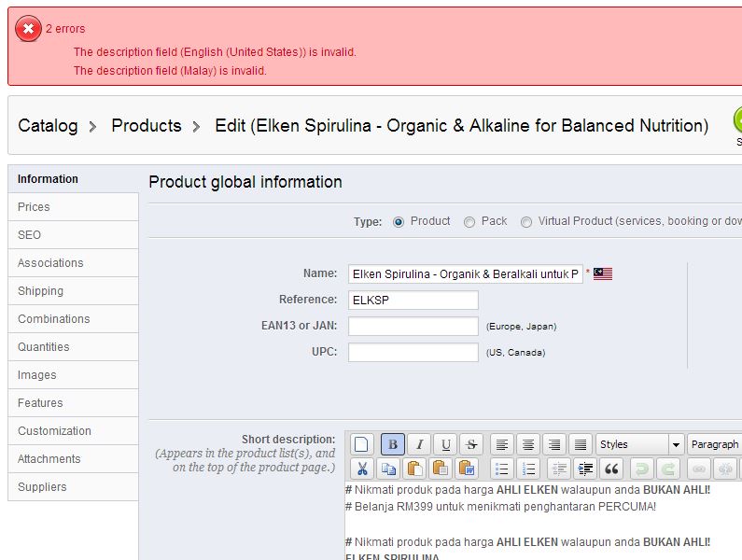Screen dimensions: 742x560
Task: Click into the short description text area
Action: [543, 521]
